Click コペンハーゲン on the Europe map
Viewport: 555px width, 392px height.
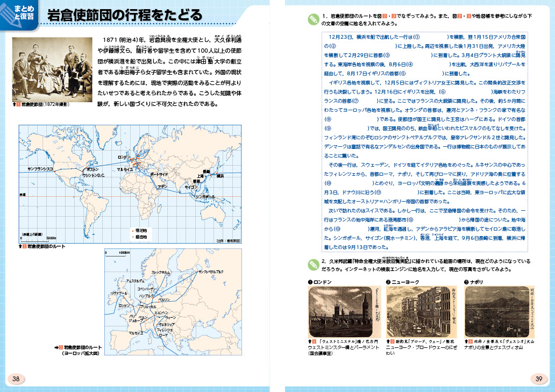[x=146, y=289]
